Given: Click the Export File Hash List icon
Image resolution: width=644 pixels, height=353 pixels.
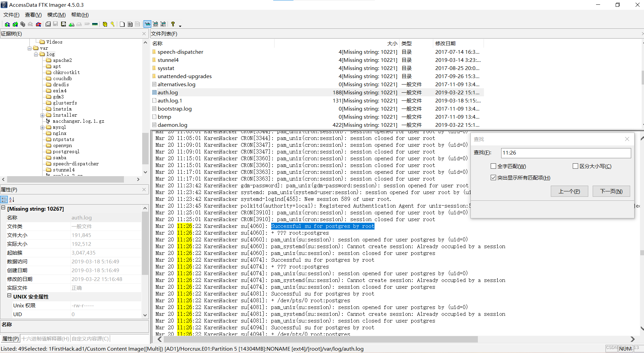Looking at the screenshot, I should coord(130,24).
